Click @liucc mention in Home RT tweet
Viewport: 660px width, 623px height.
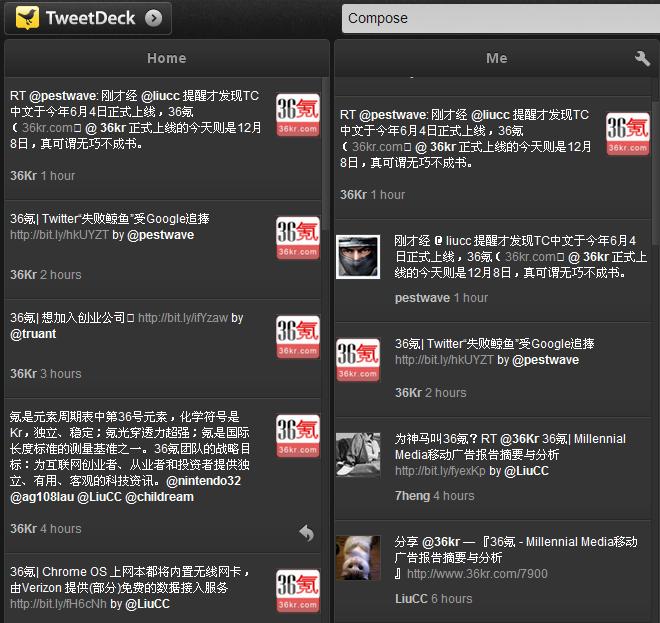160,96
